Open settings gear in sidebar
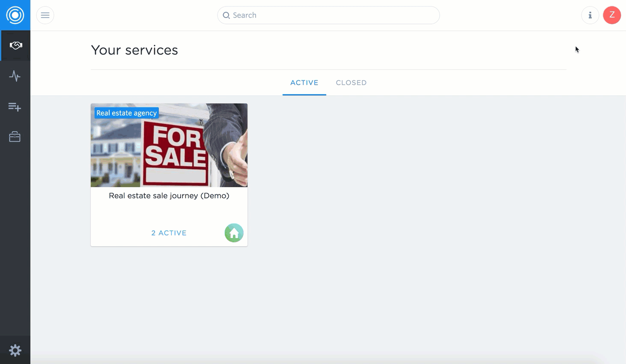The width and height of the screenshot is (626, 364). (x=15, y=351)
